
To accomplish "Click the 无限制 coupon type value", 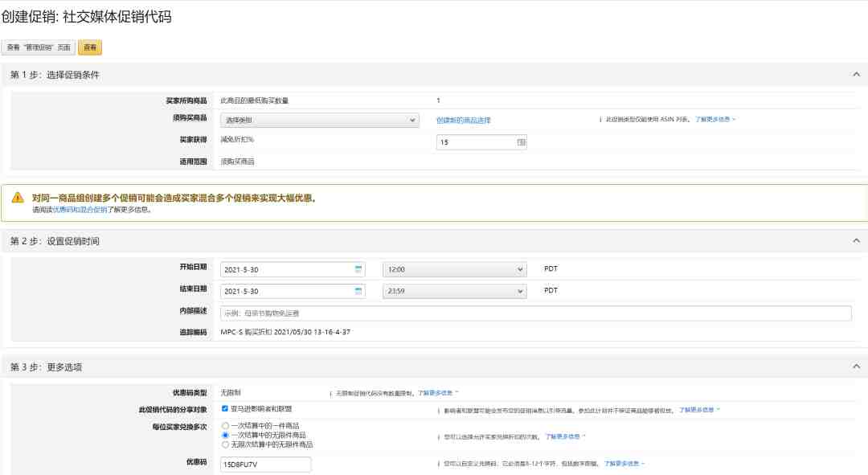I will pos(231,392).
